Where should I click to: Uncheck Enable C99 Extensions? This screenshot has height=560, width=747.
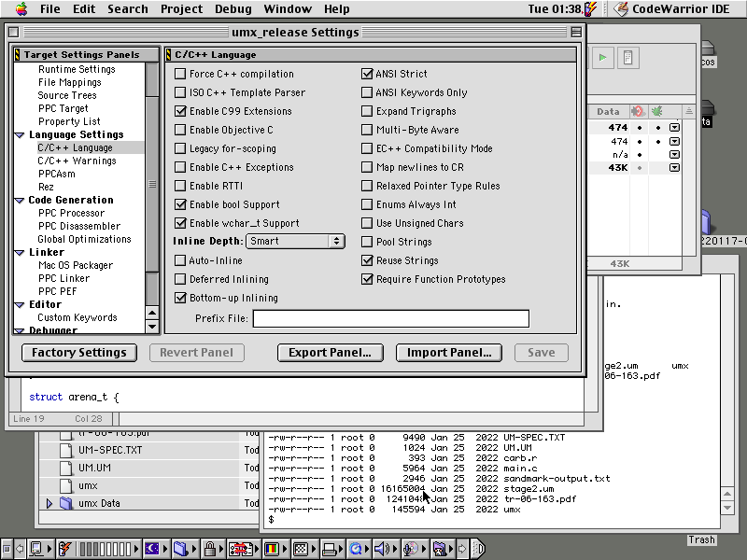click(180, 111)
